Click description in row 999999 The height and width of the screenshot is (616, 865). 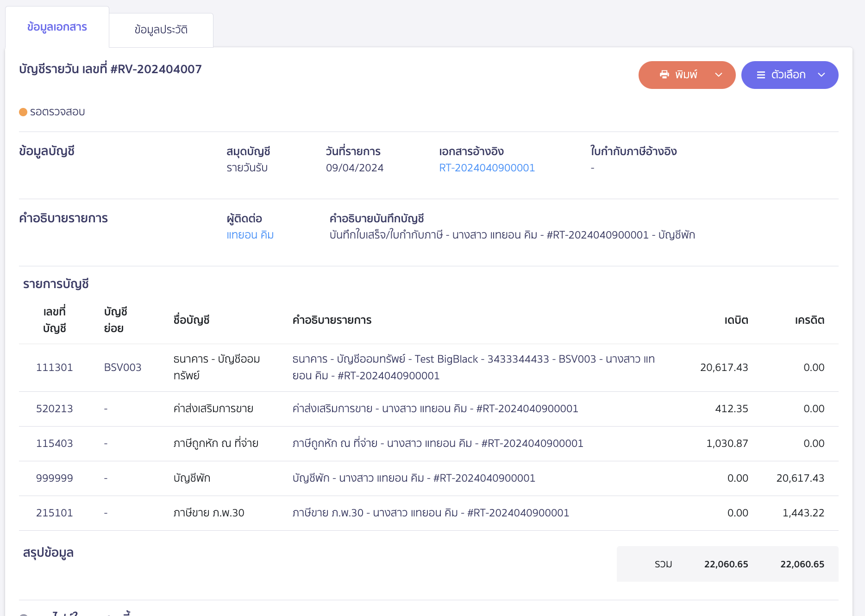click(x=414, y=478)
